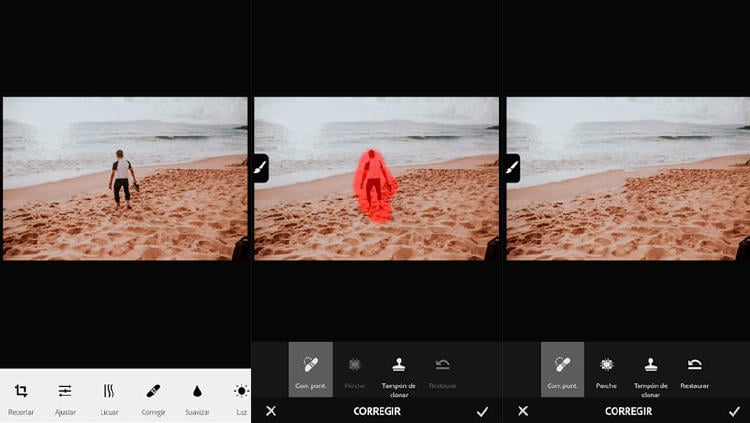Screen dimensions: 750x423
Task: Tap the Corregir bandage tool
Action: click(x=153, y=392)
